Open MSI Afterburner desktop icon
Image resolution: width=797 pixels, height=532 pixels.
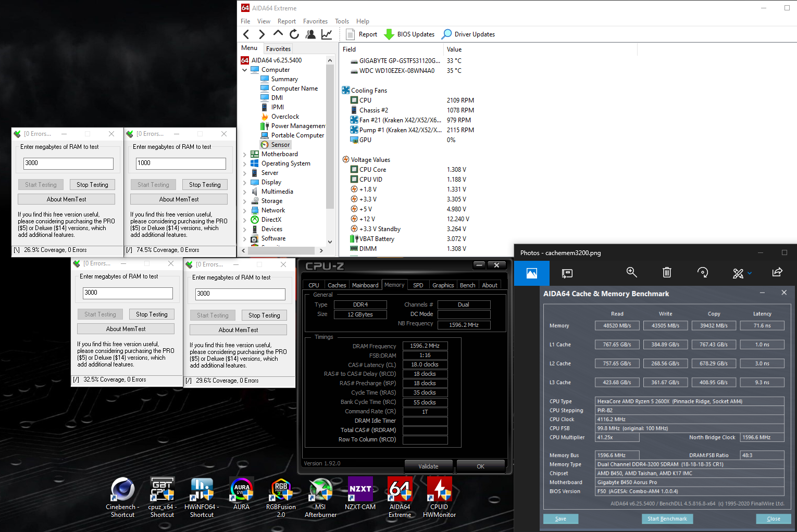(x=320, y=498)
